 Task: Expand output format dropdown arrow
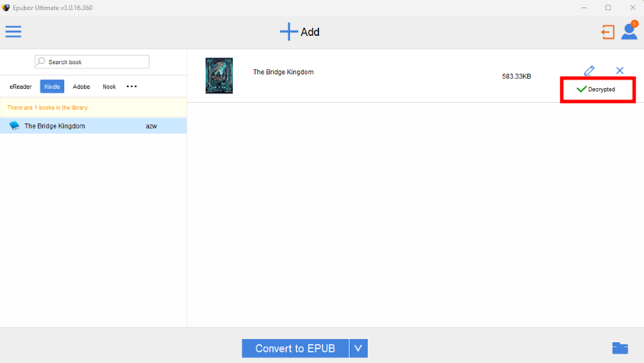pyautogui.click(x=359, y=348)
